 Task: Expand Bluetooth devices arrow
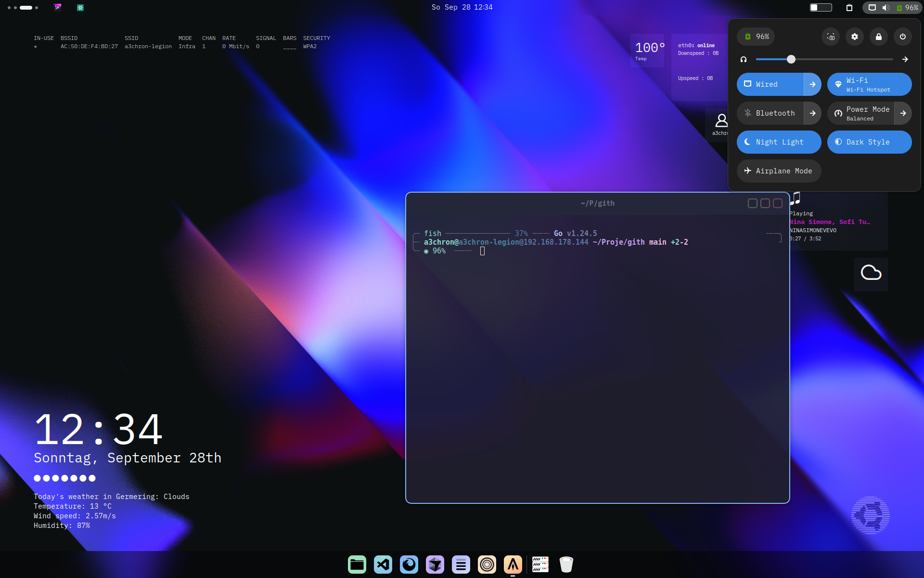tap(812, 113)
